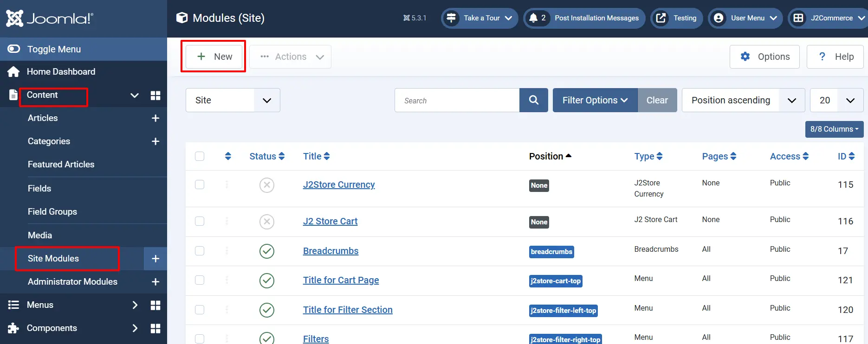Open the 8/8 Columns dropdown
The width and height of the screenshot is (868, 344).
click(x=834, y=129)
